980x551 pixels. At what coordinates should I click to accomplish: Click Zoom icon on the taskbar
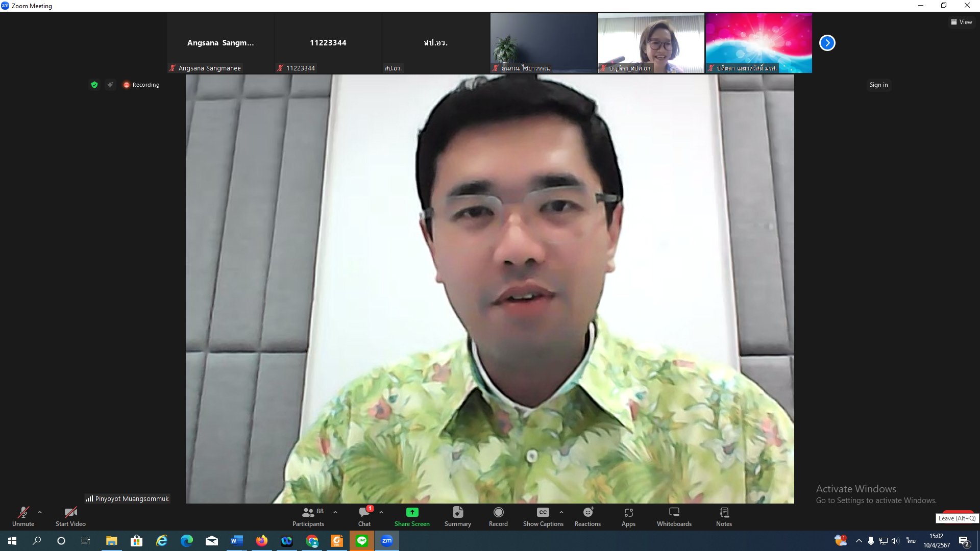387,541
